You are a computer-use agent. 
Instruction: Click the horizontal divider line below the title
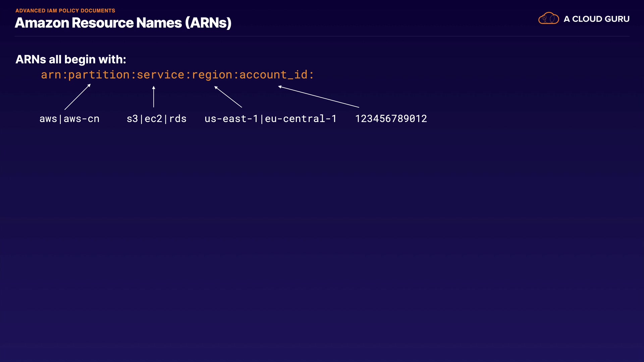click(322, 36)
